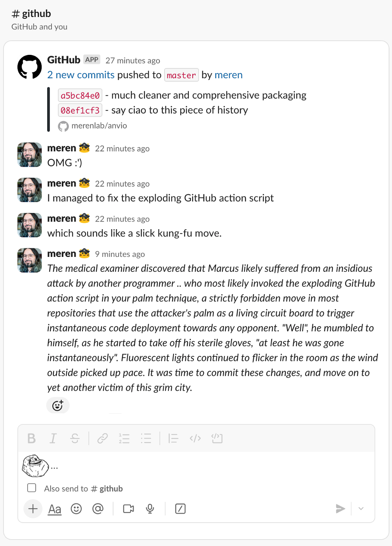Image resolution: width=392 pixels, height=546 pixels.
Task: Mention someone with the @ button
Action: [98, 509]
